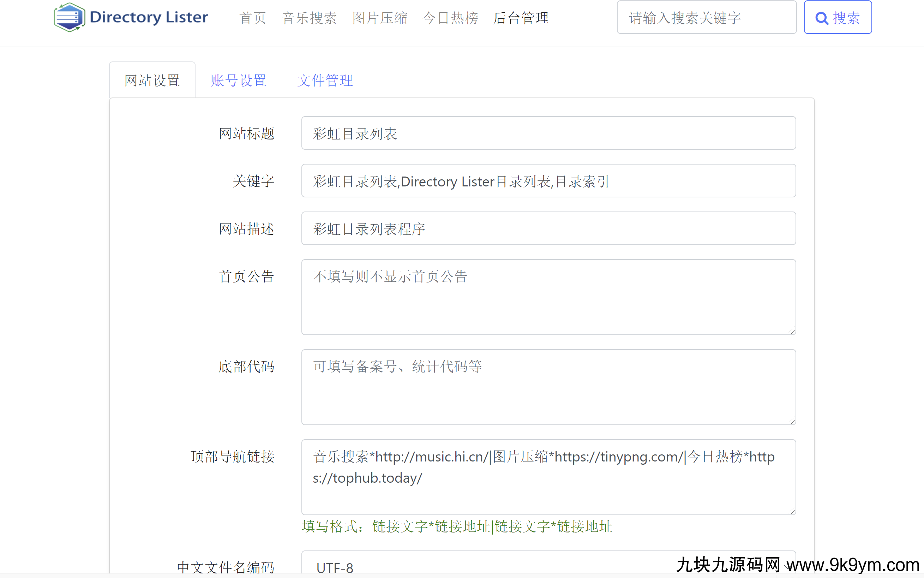Open the 音乐搜索 navigation menu item
The width and height of the screenshot is (924, 578).
[309, 18]
